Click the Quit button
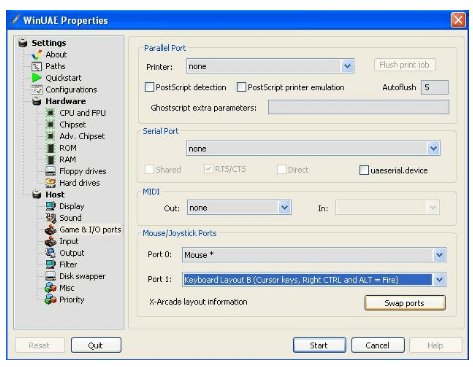 96,345
